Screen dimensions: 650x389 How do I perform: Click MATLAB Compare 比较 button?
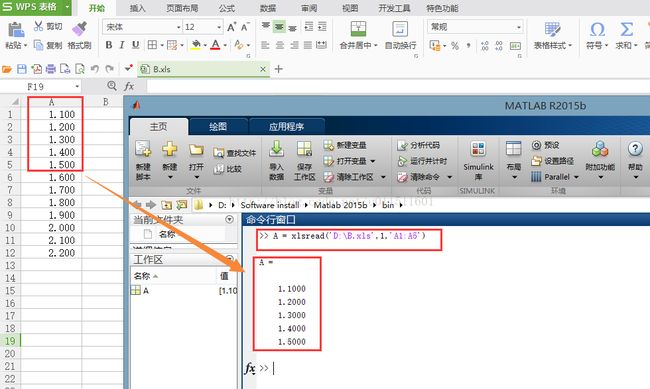point(228,169)
